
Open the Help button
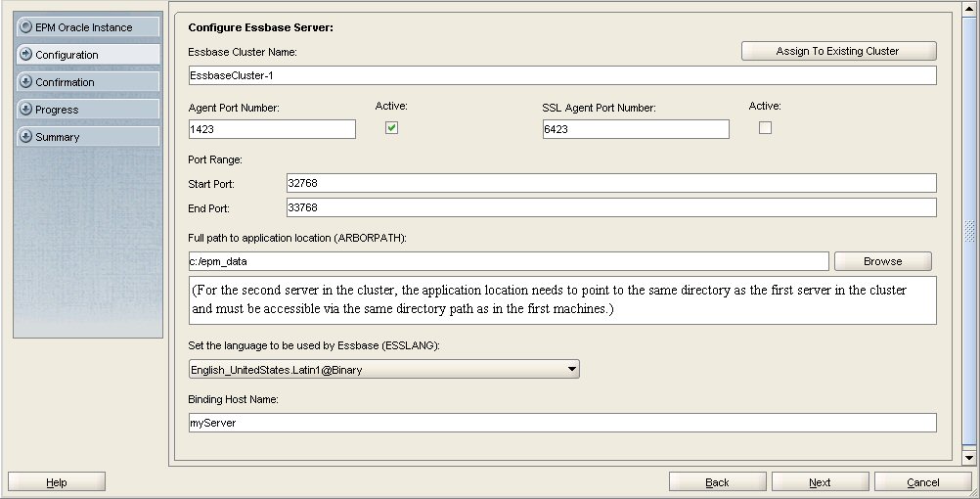click(57, 482)
